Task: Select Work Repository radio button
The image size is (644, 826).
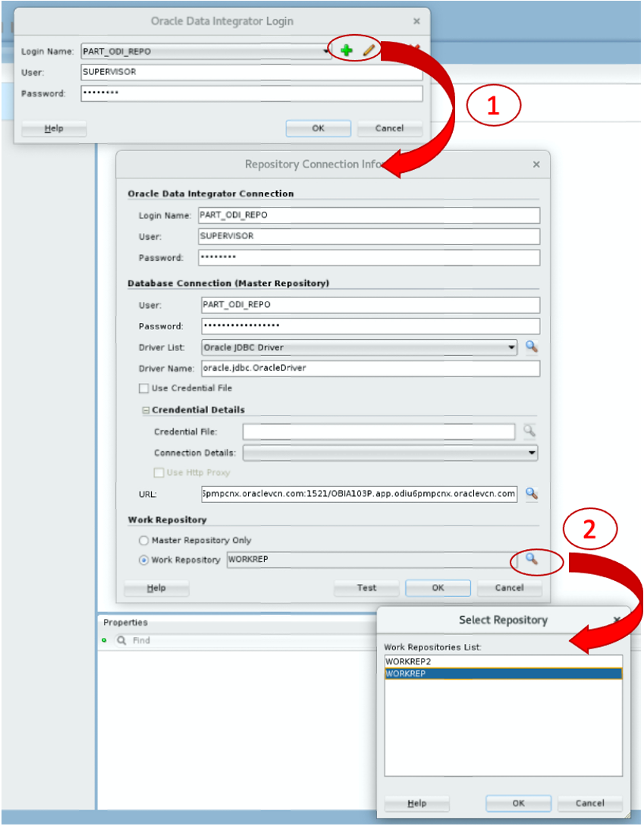Action: (143, 560)
